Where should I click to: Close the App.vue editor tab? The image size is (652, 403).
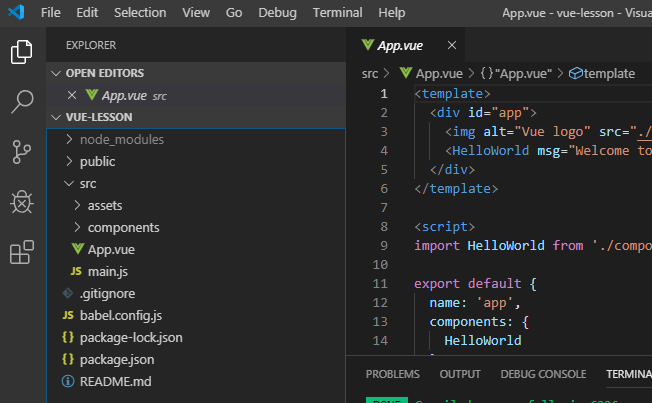[x=452, y=45]
